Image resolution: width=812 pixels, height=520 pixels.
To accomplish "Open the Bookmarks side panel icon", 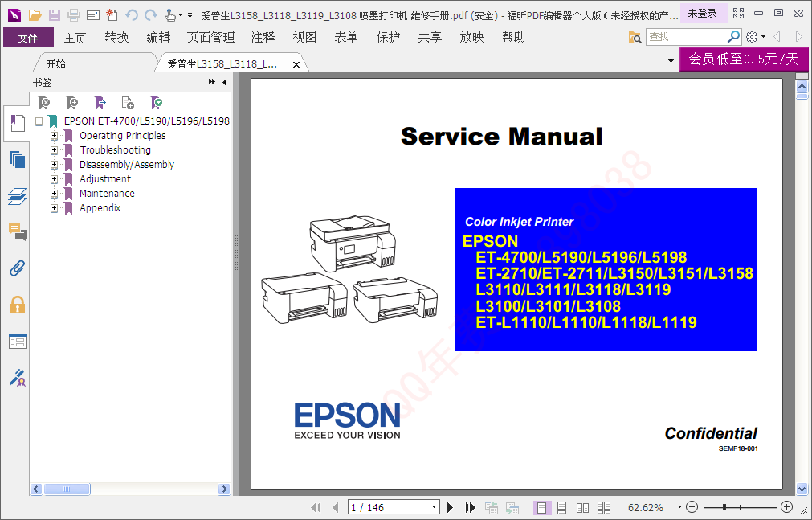I will (17, 124).
